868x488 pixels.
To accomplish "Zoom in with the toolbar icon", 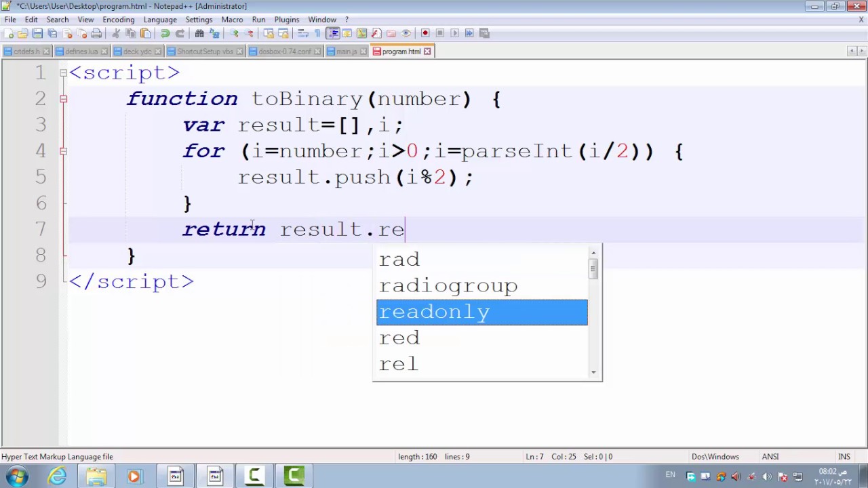I will click(234, 33).
